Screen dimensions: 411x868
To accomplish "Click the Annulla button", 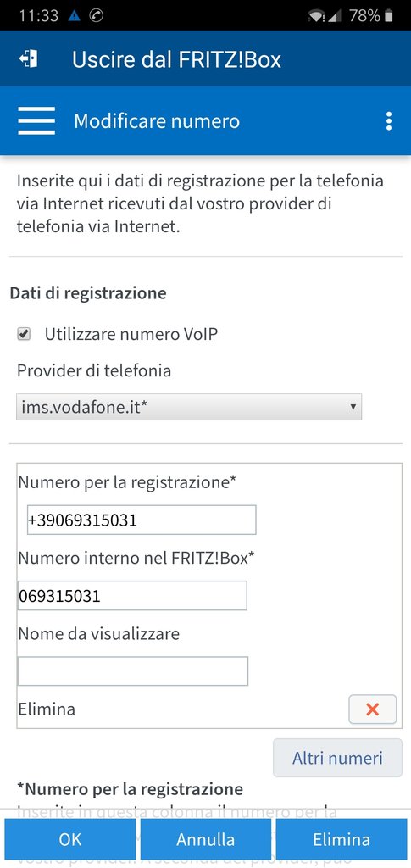I will point(206,839).
